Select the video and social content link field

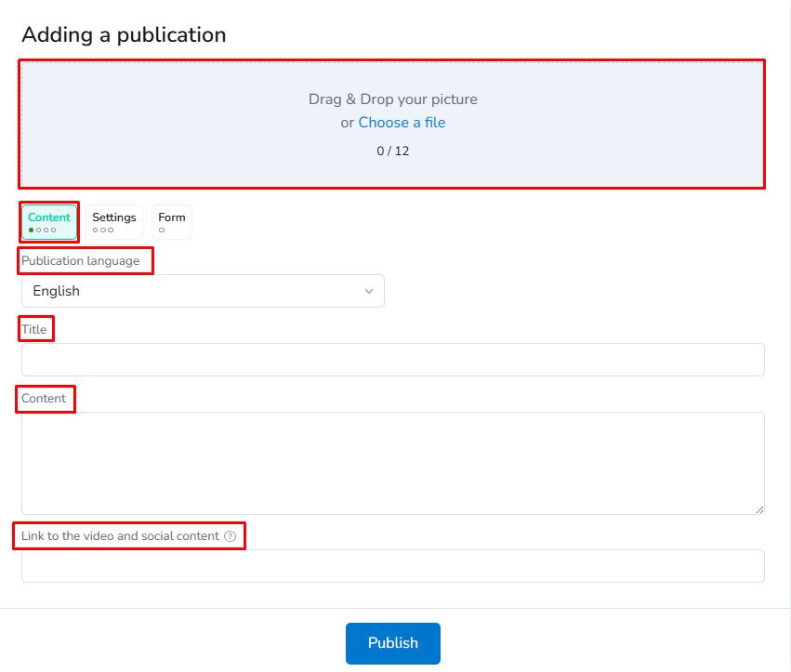[392, 566]
